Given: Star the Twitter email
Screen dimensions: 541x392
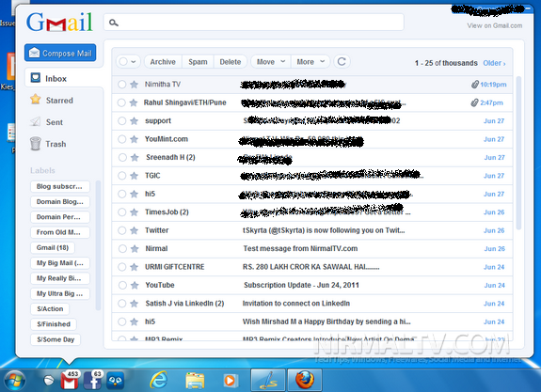Looking at the screenshot, I should pyautogui.click(x=134, y=230).
